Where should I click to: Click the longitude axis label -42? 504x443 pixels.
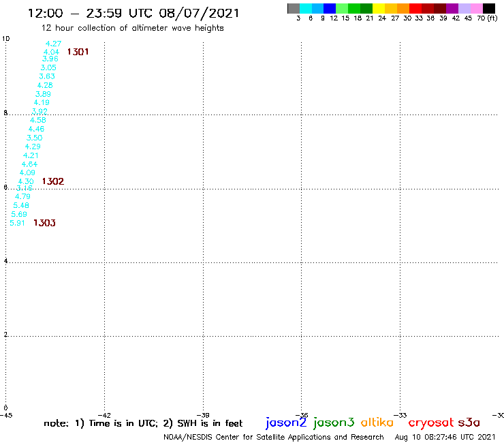click(x=104, y=415)
